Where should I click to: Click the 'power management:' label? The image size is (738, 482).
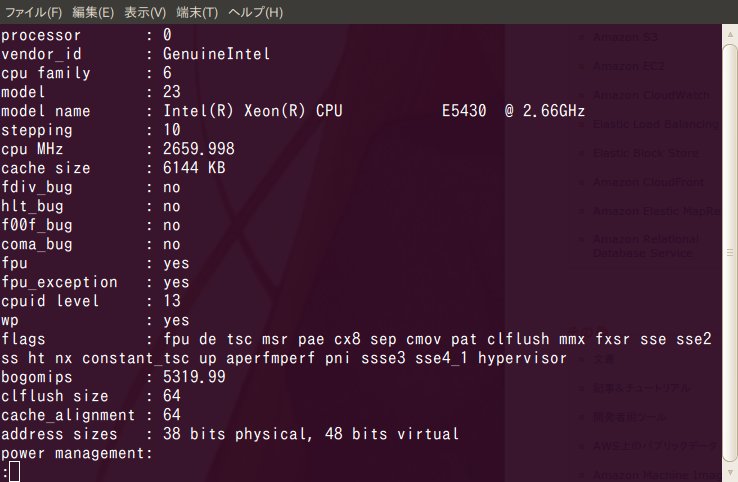(77, 453)
